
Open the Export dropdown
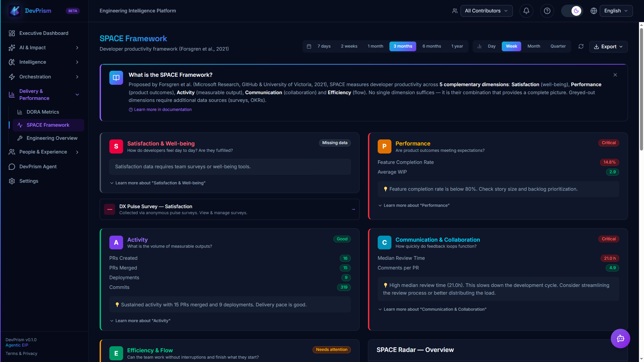click(x=608, y=47)
